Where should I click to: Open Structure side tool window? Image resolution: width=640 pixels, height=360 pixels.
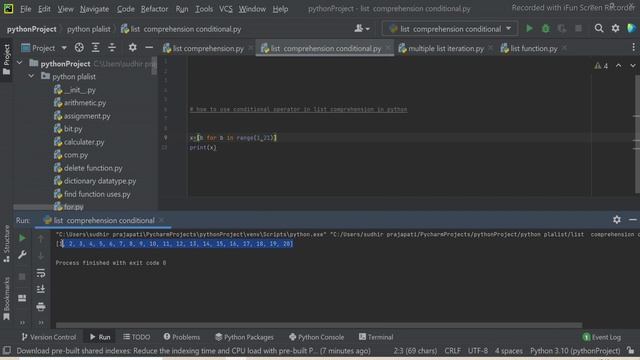(7, 244)
